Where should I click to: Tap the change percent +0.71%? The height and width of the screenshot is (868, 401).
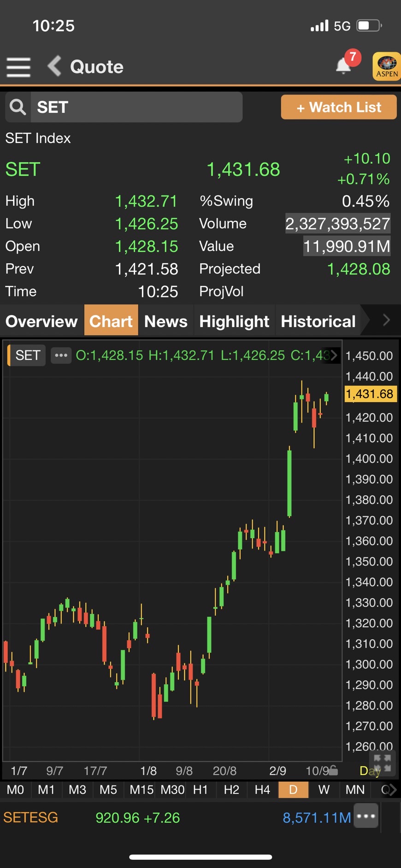point(363,179)
